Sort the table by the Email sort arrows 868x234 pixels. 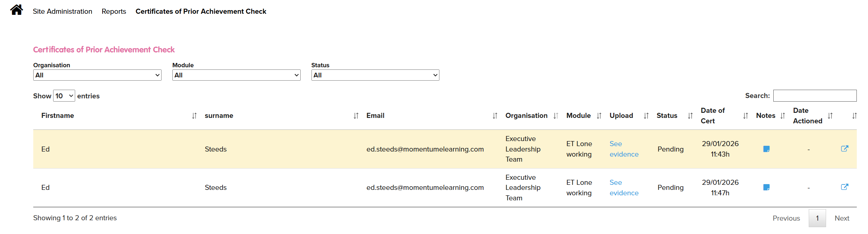click(x=495, y=116)
